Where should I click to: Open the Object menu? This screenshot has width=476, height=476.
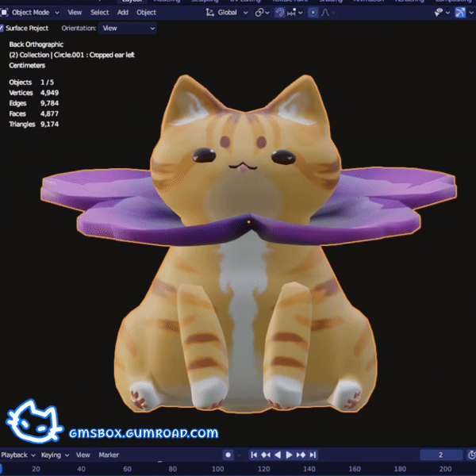(146, 13)
